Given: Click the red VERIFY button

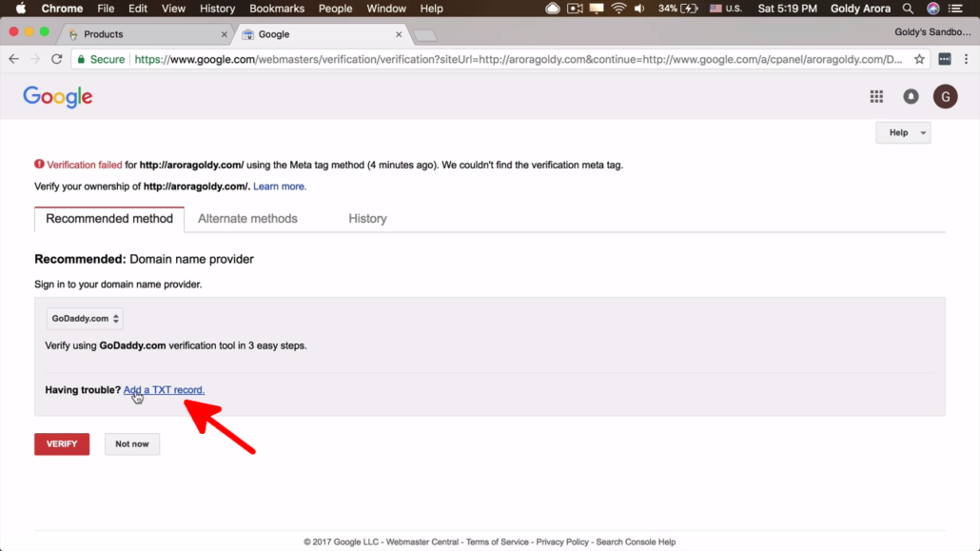Looking at the screenshot, I should [x=62, y=444].
